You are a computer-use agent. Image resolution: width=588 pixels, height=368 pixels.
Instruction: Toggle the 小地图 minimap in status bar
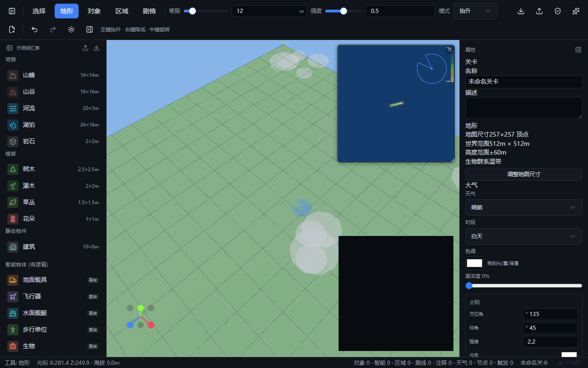(x=569, y=362)
